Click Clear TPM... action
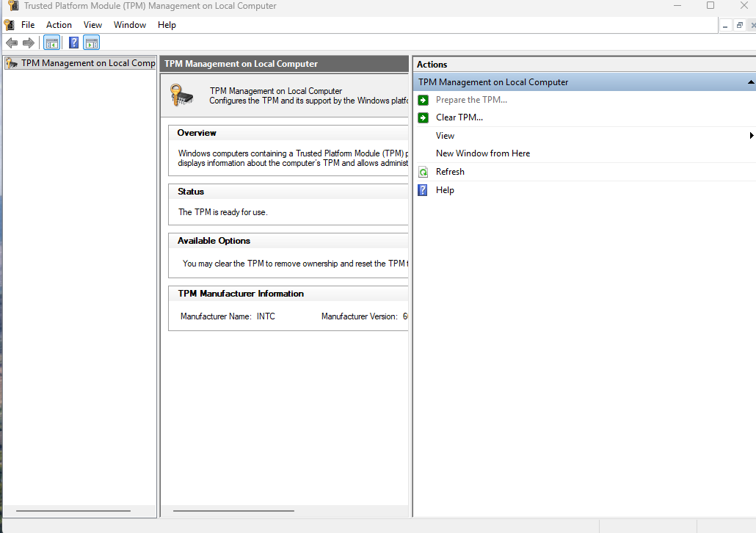756x533 pixels. coord(459,117)
